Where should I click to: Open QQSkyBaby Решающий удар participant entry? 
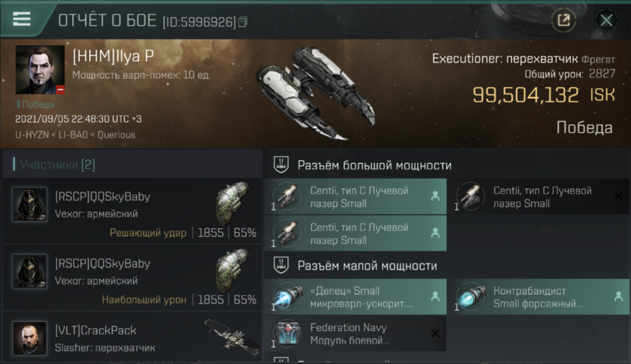coord(132,211)
